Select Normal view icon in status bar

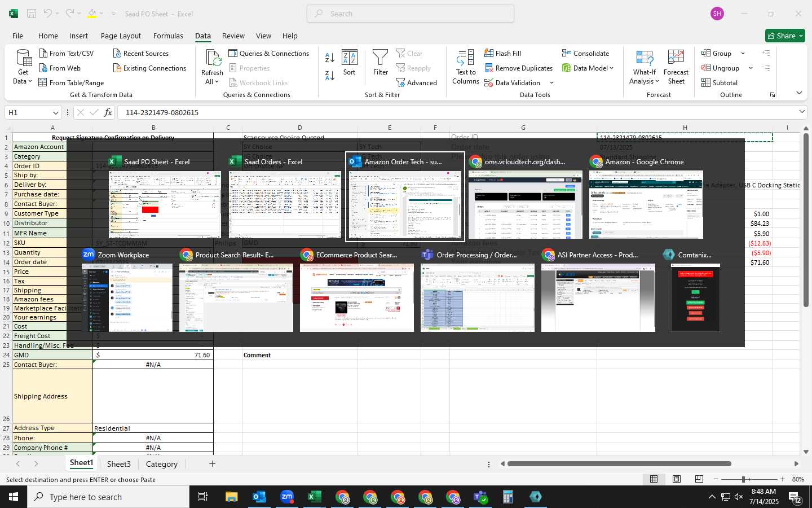point(654,479)
